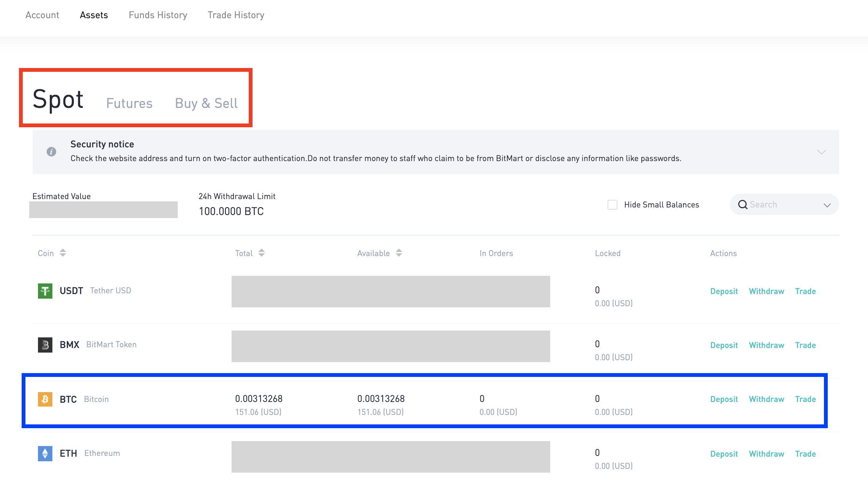Click the BTC Bitcoin coin icon
The height and width of the screenshot is (481, 868).
pyautogui.click(x=45, y=399)
